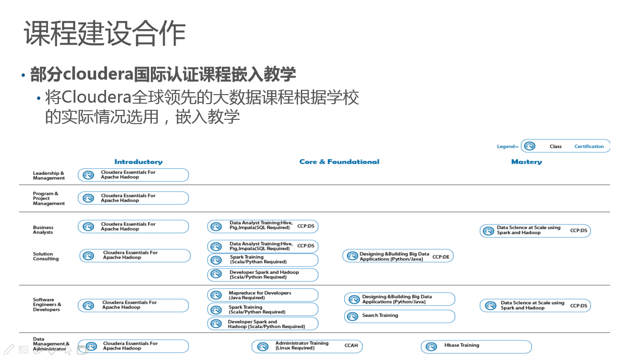The height and width of the screenshot is (358, 644).
Task: Click CCP:DS label beside Solution Consulting Data Analyst Training
Action: 306,246
